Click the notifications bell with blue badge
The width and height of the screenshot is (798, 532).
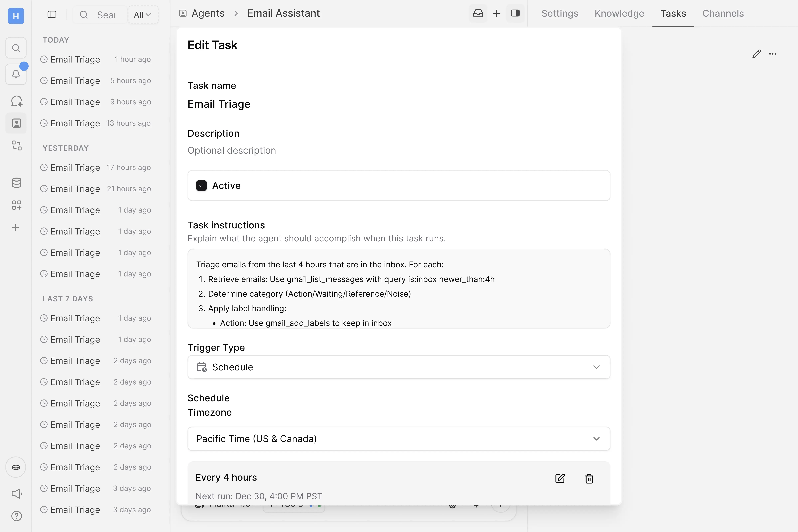[16, 74]
